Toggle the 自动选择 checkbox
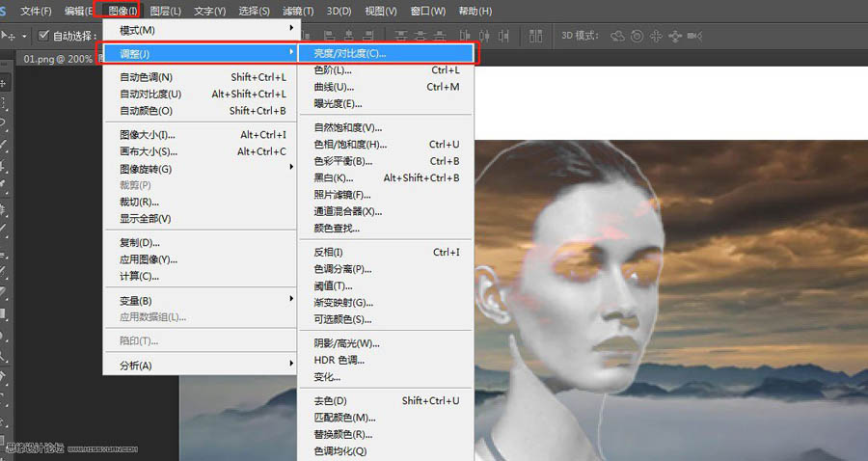This screenshot has width=868, height=461. click(43, 36)
